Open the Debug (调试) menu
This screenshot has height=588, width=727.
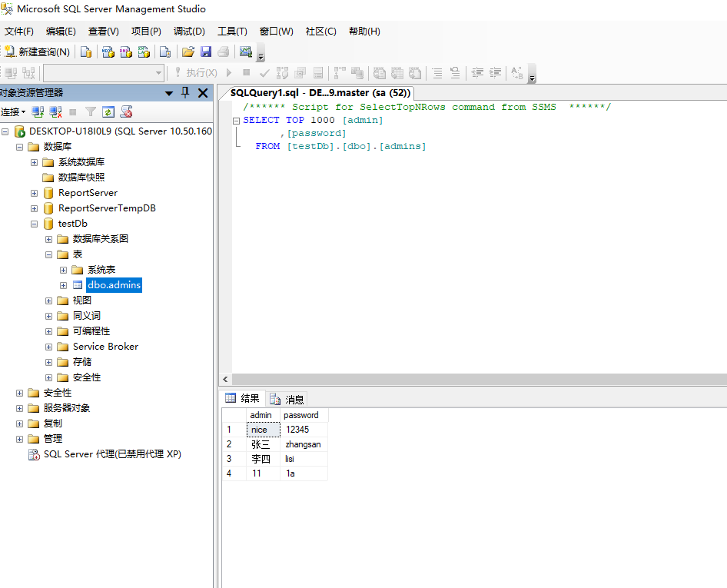pos(189,31)
